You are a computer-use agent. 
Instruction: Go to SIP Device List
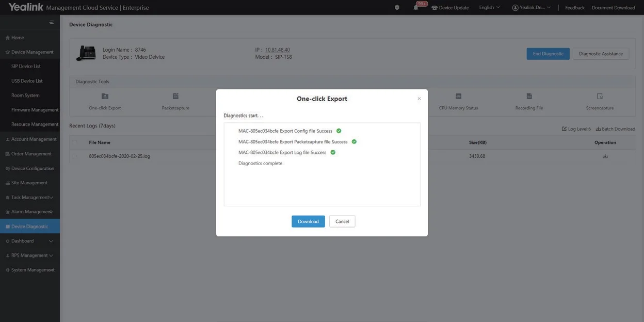pyautogui.click(x=26, y=66)
